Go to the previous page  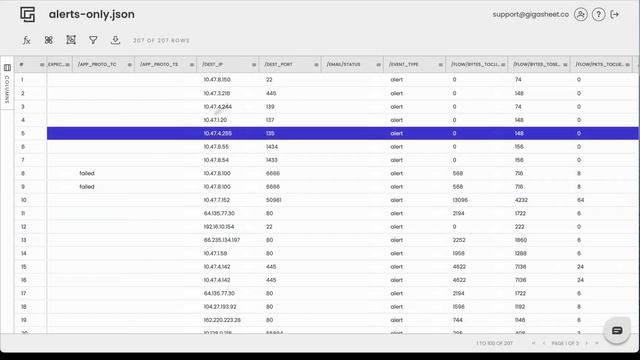(x=544, y=343)
